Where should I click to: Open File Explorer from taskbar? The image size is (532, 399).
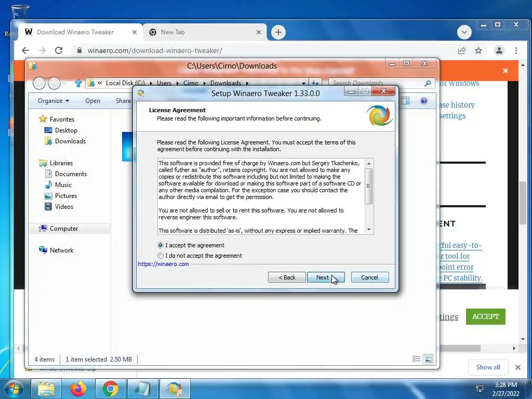pyautogui.click(x=46, y=389)
